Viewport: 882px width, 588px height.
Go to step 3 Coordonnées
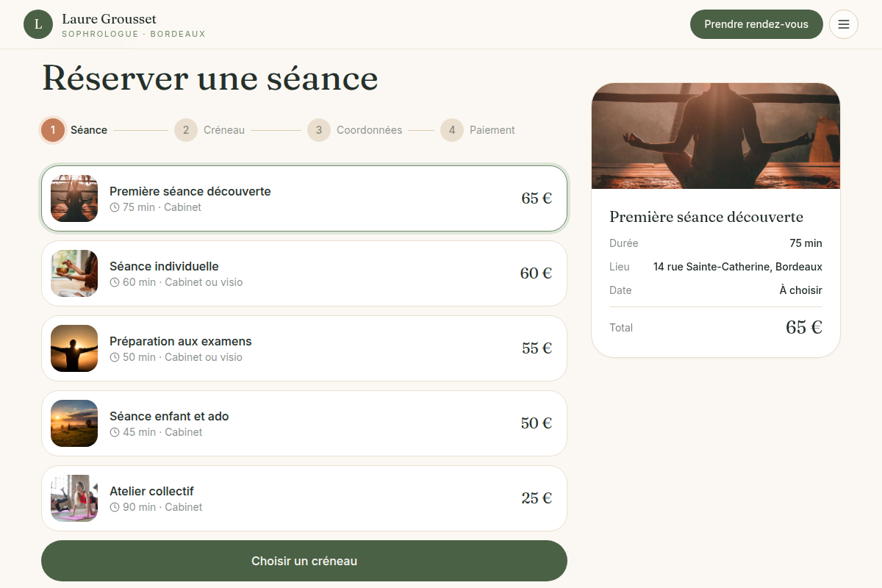tap(355, 130)
